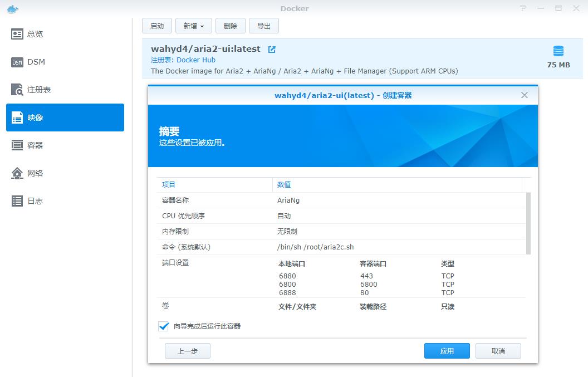
Task: Go to the 注册表 registry section
Action: pos(65,90)
